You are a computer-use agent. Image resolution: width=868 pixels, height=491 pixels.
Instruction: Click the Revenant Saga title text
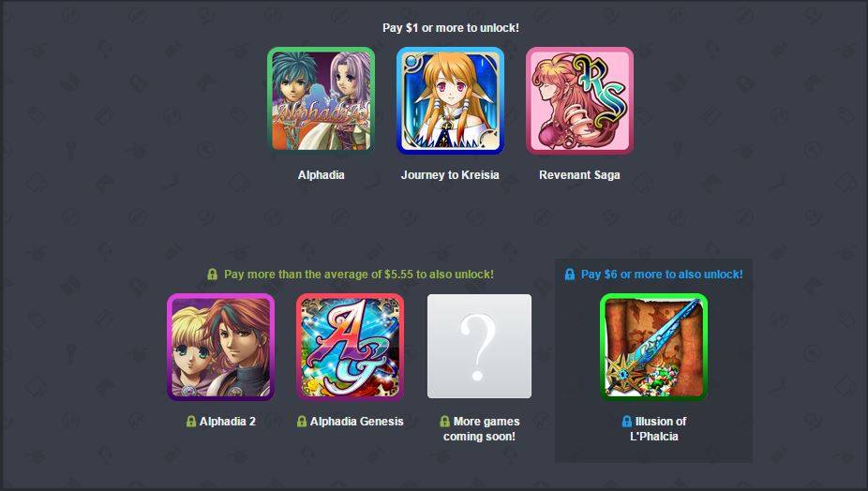coord(579,175)
